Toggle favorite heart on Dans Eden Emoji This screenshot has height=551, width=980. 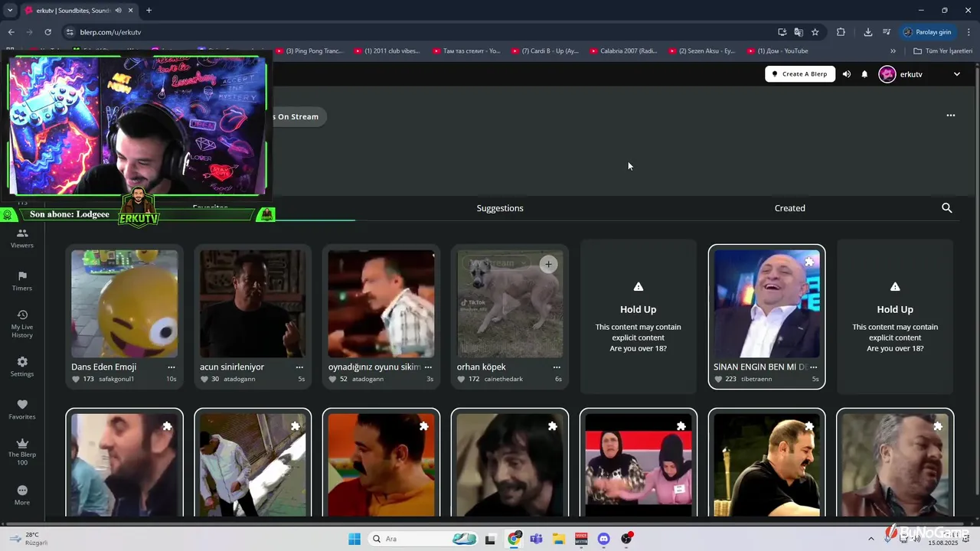click(76, 379)
